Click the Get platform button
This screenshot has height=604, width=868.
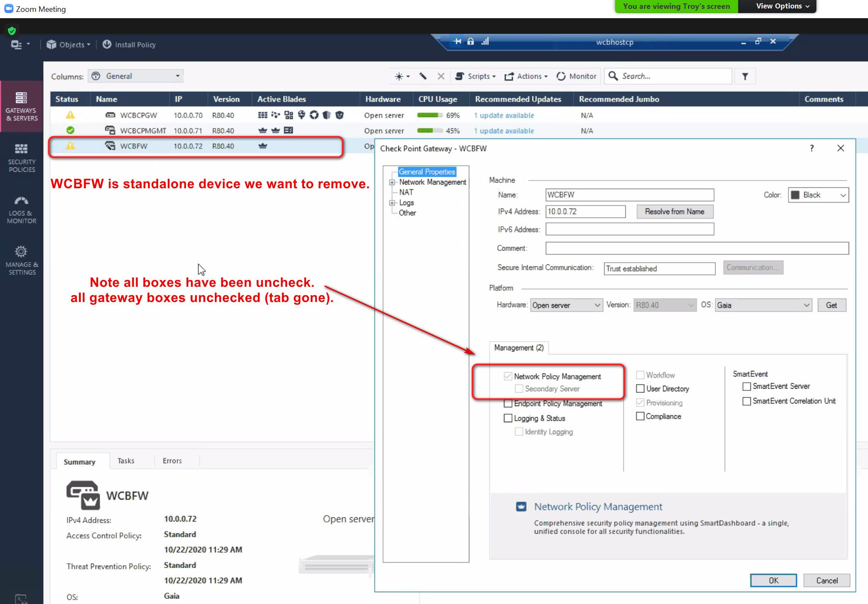(x=831, y=305)
